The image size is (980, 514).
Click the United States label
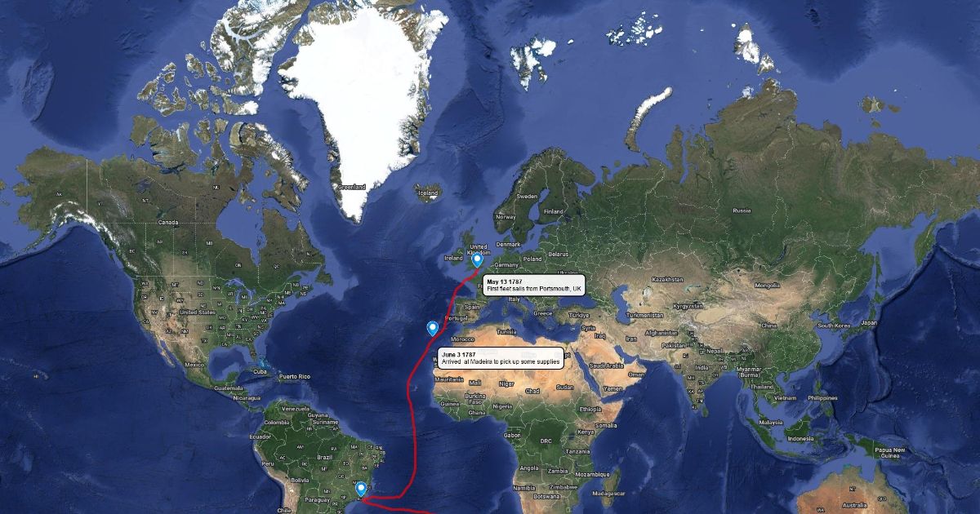pyautogui.click(x=197, y=312)
